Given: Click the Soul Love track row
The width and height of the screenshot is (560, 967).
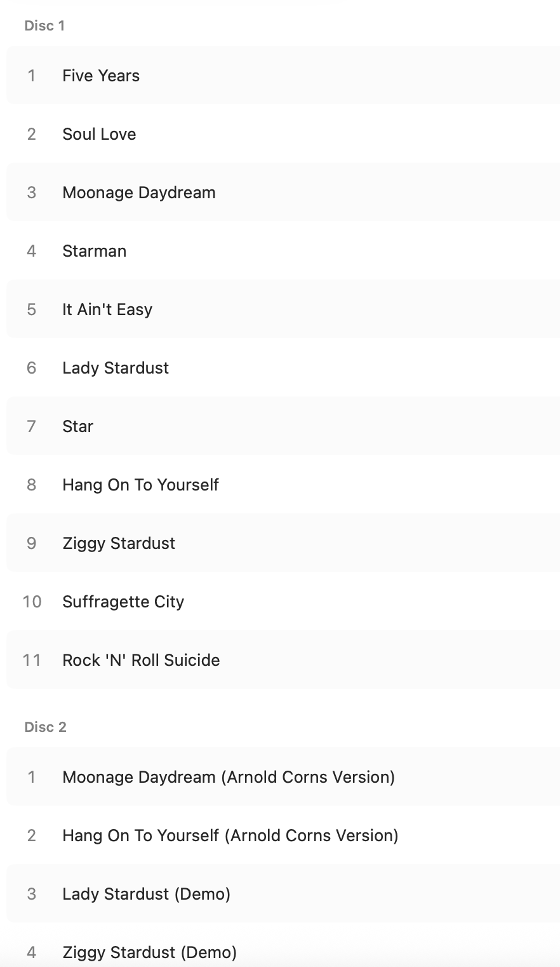Looking at the screenshot, I should pyautogui.click(x=99, y=134).
